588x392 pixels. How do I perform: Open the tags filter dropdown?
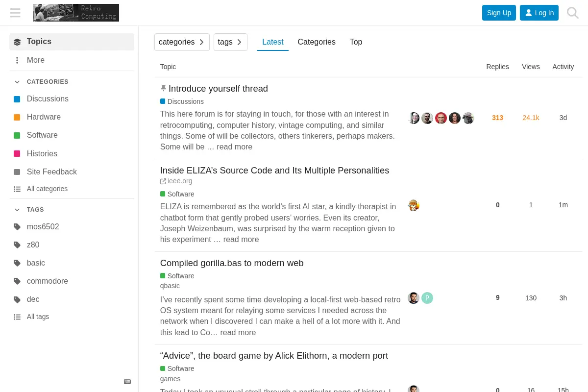point(230,42)
